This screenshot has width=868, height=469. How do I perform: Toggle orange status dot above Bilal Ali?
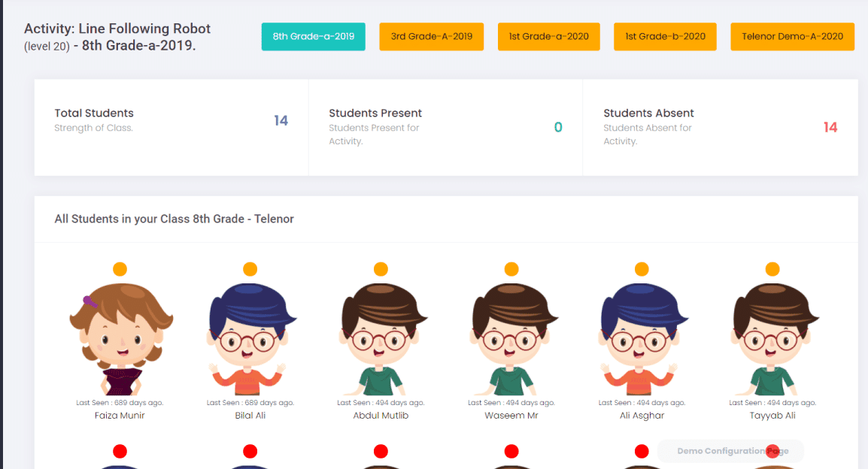point(250,269)
